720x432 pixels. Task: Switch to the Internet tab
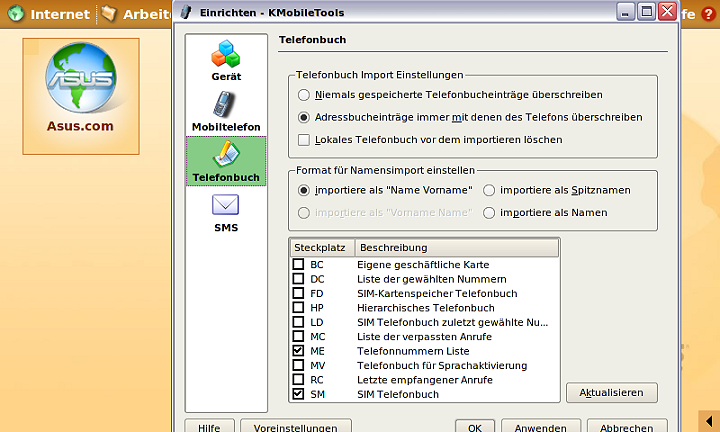[x=48, y=14]
